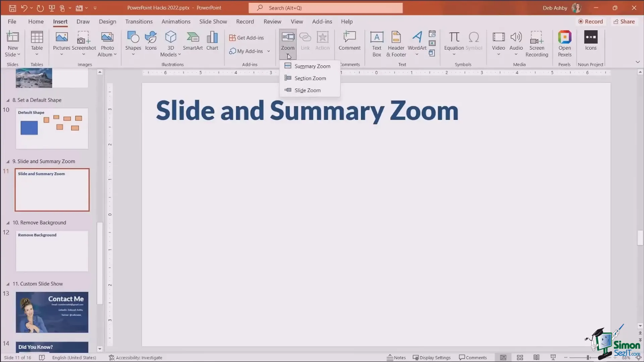This screenshot has height=362, width=644.
Task: Open the File tab
Action: tap(12, 21)
